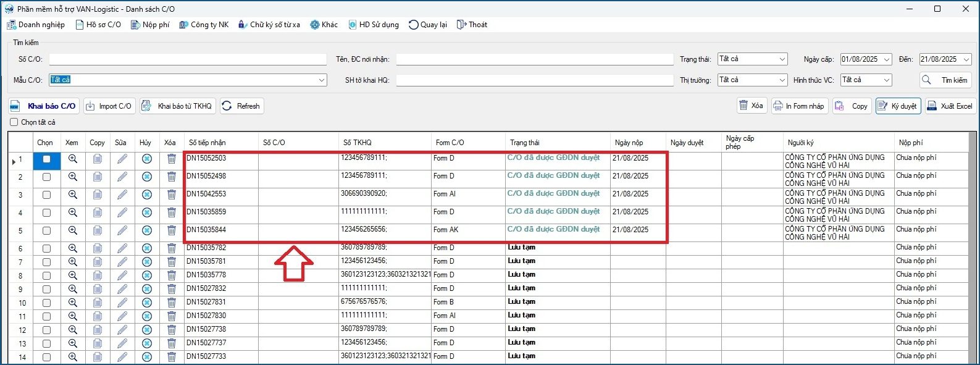Click cancel icon in row DN15042553
The image size is (980, 365).
coord(147,195)
